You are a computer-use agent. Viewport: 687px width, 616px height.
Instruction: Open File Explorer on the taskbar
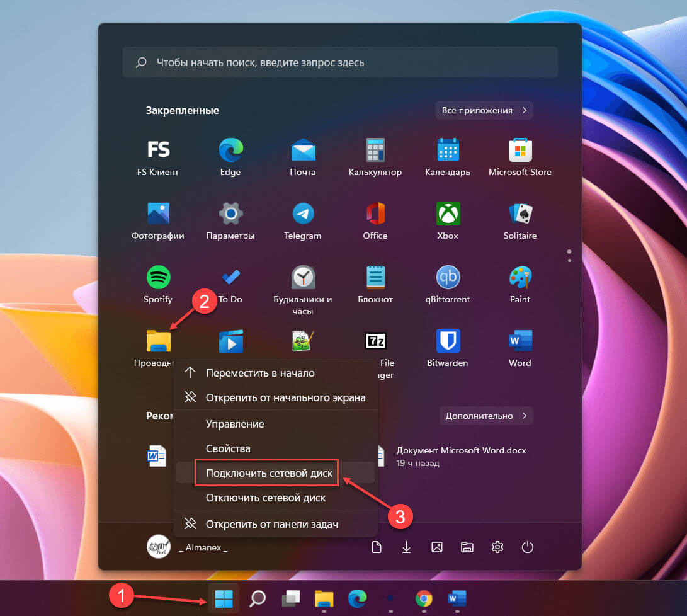point(324,598)
